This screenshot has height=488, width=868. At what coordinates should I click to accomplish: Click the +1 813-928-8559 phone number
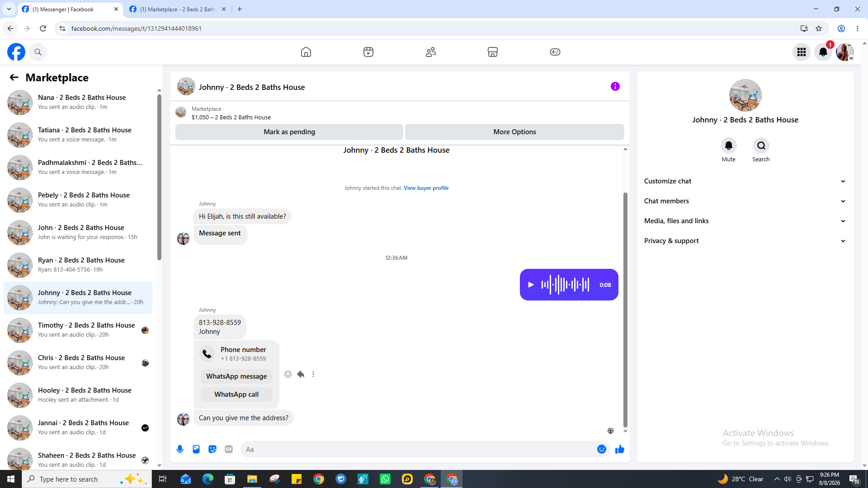[243, 359]
